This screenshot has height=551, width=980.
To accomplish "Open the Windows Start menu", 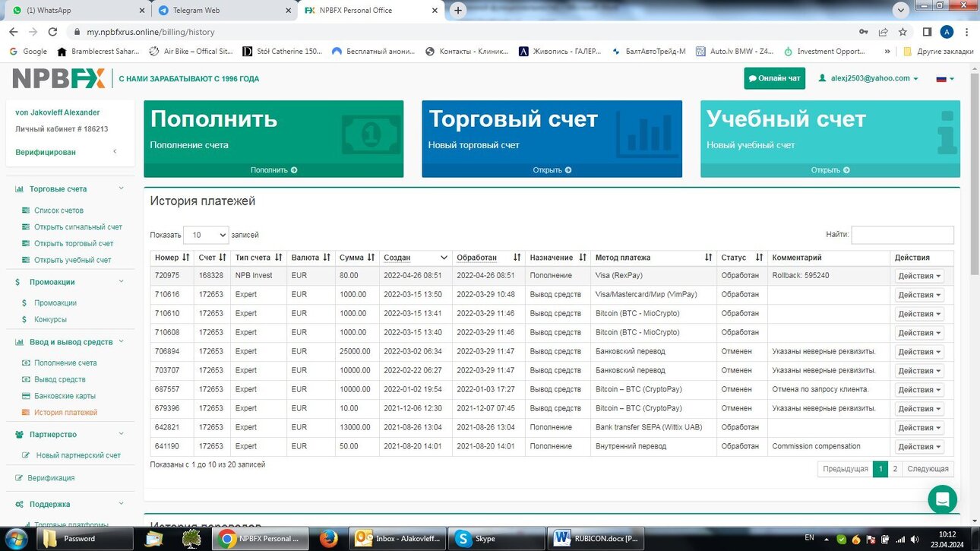I will coord(15,539).
